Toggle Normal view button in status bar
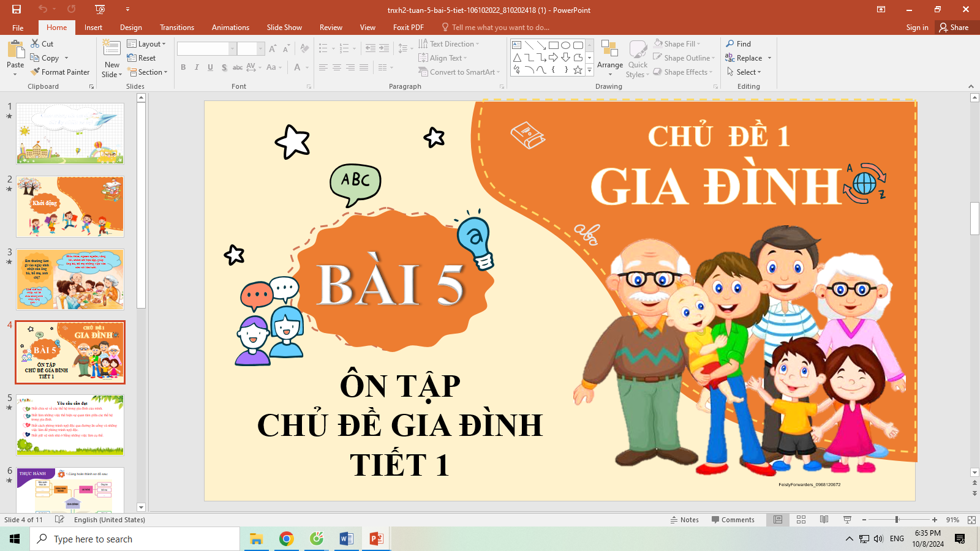980x551 pixels. pos(778,520)
